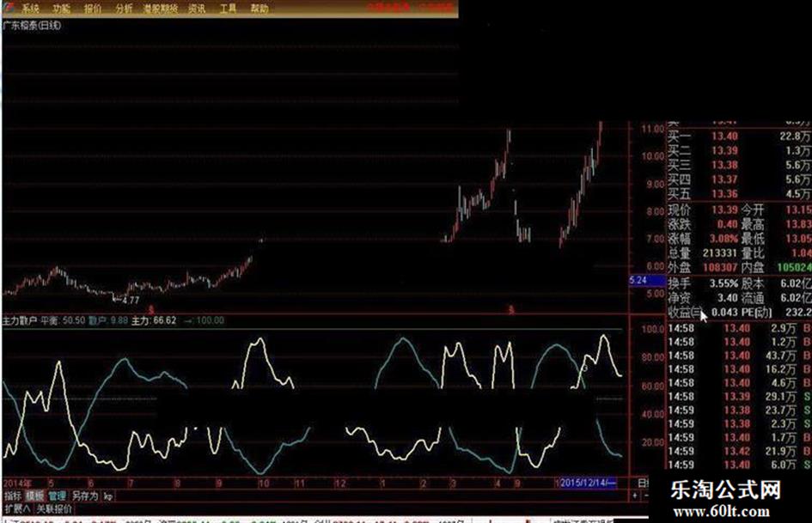812x523 pixels.
Task: Click the 广东榕泰(日线) chart title
Action: (x=32, y=25)
